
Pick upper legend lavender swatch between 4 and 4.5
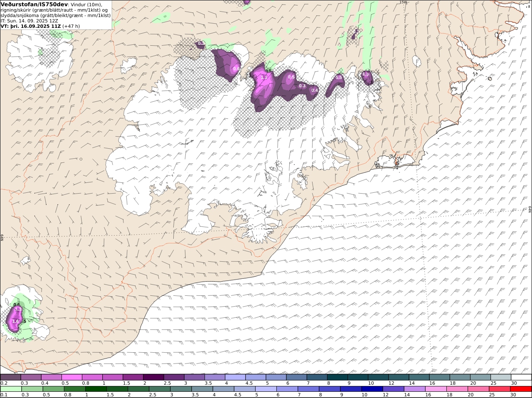point(235,377)
